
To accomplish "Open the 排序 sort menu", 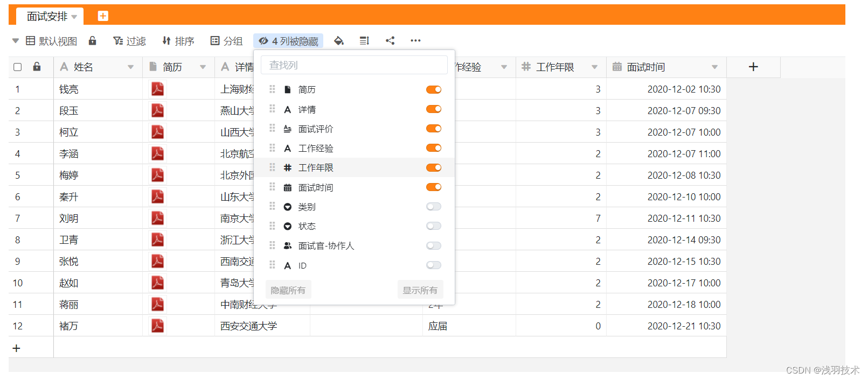I will 178,41.
